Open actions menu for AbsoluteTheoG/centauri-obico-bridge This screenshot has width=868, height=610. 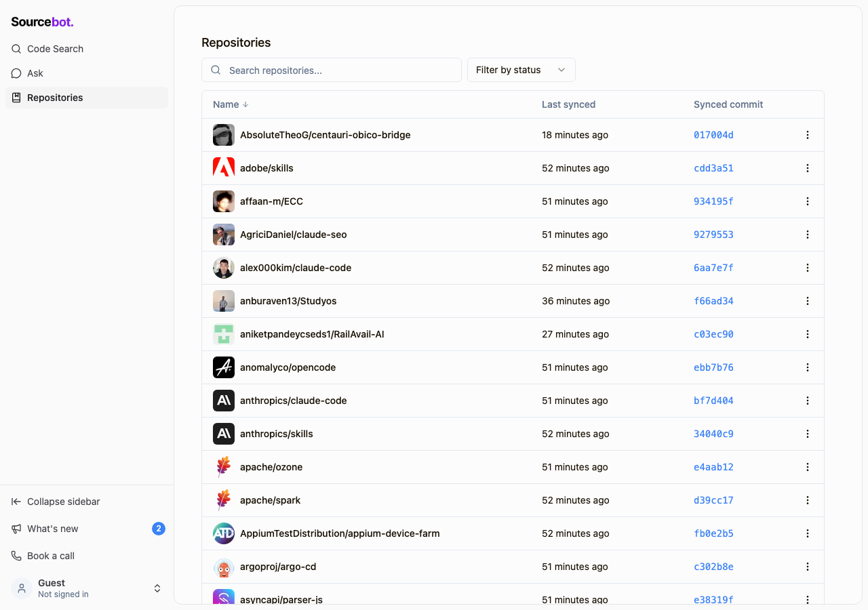tap(808, 135)
